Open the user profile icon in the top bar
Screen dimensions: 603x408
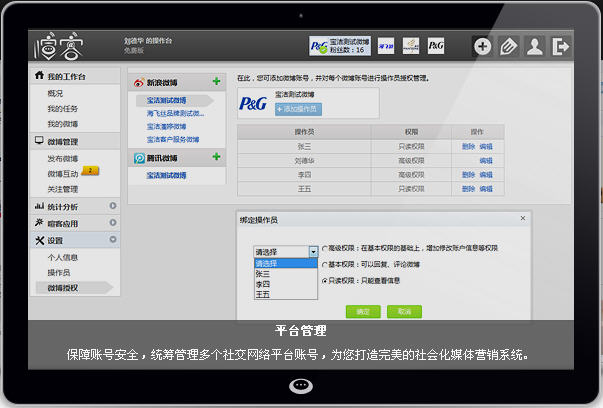pyautogui.click(x=535, y=47)
